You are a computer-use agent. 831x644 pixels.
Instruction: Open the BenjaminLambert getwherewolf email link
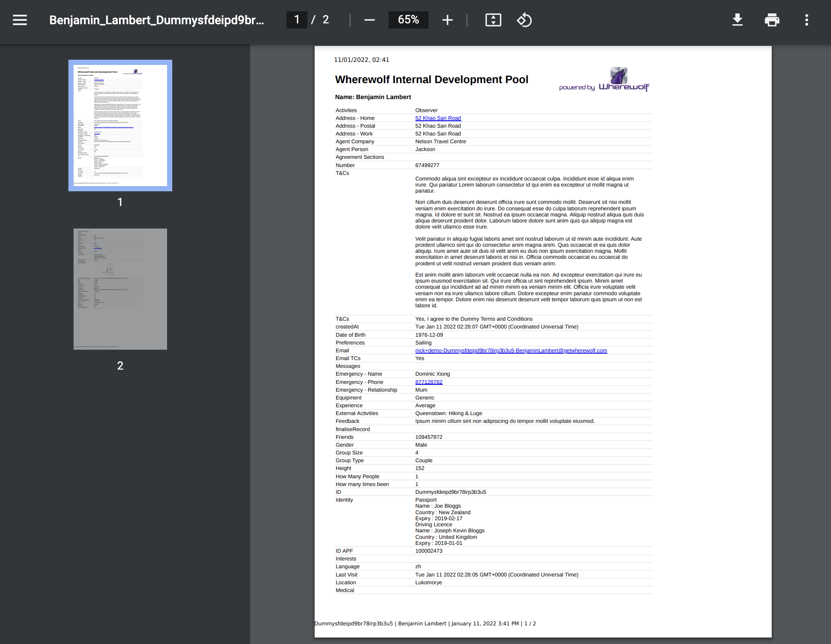[x=511, y=351]
